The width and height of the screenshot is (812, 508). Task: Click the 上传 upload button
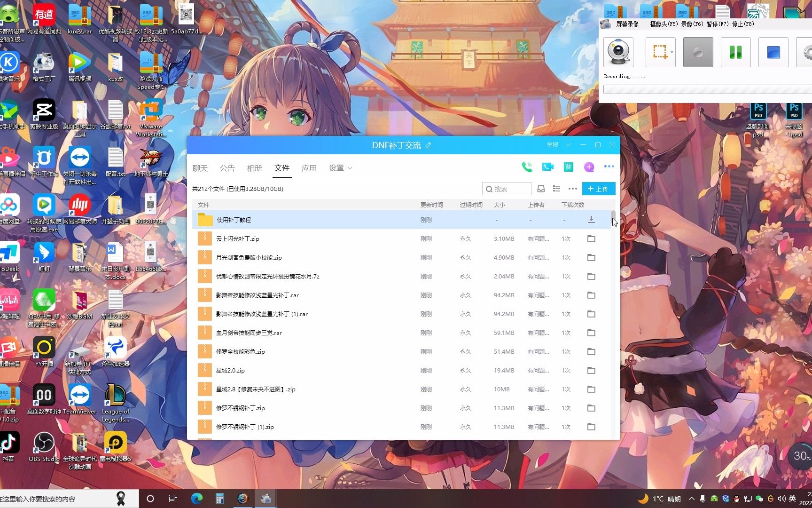tap(599, 189)
